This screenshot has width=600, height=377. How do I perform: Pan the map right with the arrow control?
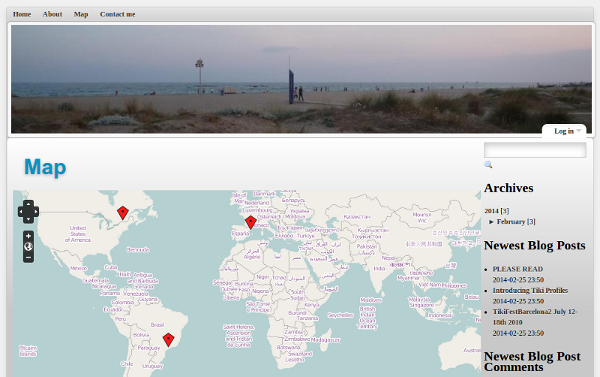point(36,211)
